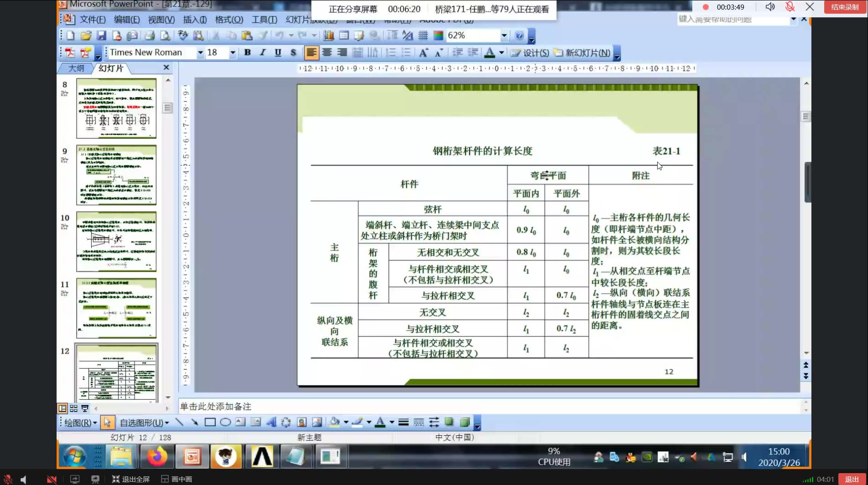Viewport: 868px width, 485px height.
Task: Decrease font size
Action: coord(439,53)
